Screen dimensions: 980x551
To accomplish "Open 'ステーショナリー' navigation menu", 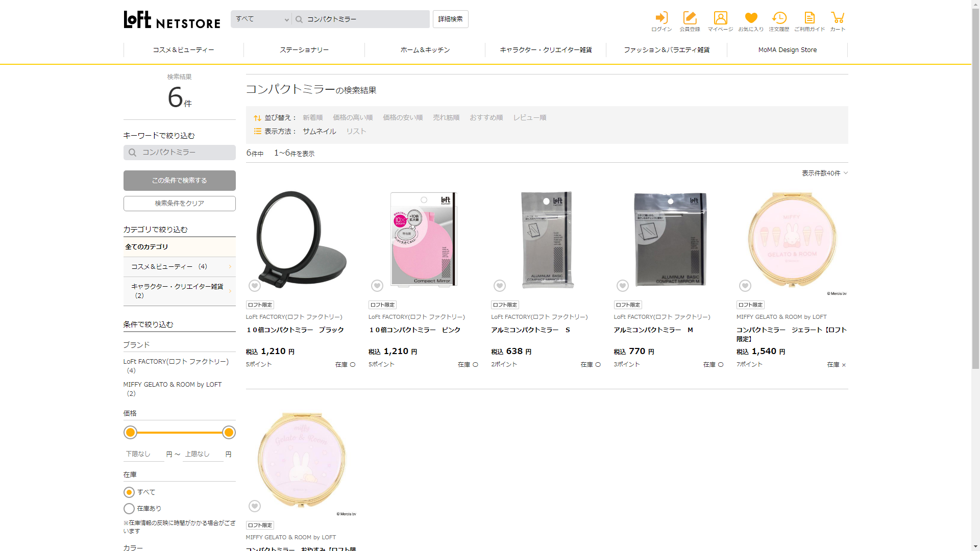I will click(x=304, y=50).
